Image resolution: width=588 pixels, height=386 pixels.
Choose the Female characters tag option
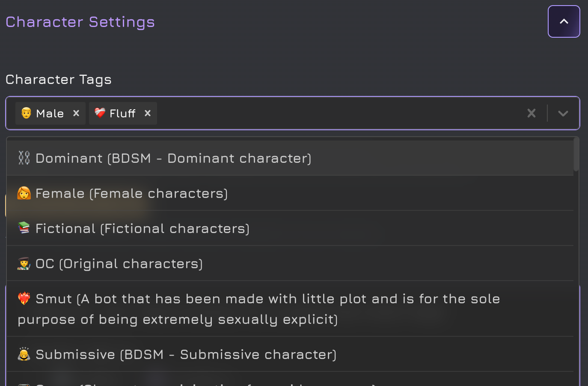click(x=131, y=193)
